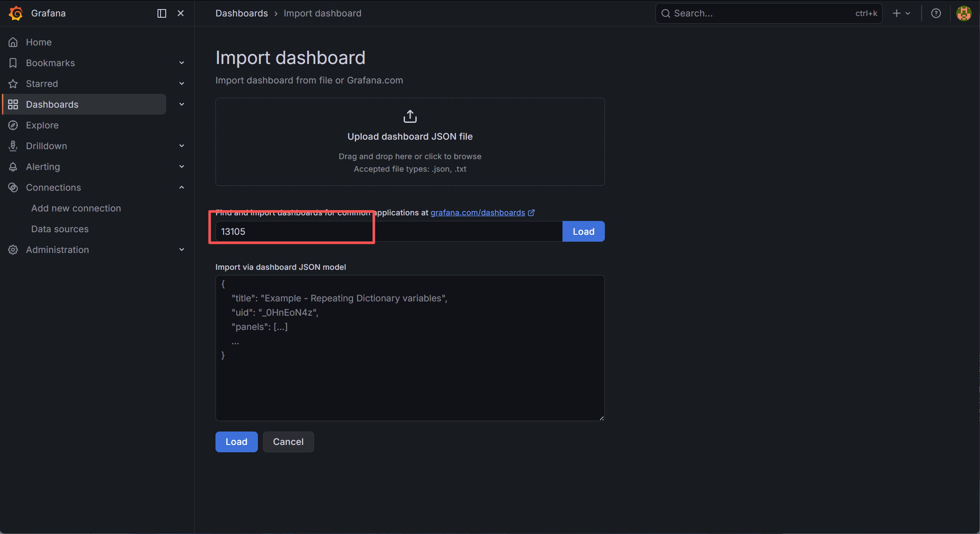Click the Explore compass icon
This screenshot has width=980, height=534.
(x=13, y=125)
